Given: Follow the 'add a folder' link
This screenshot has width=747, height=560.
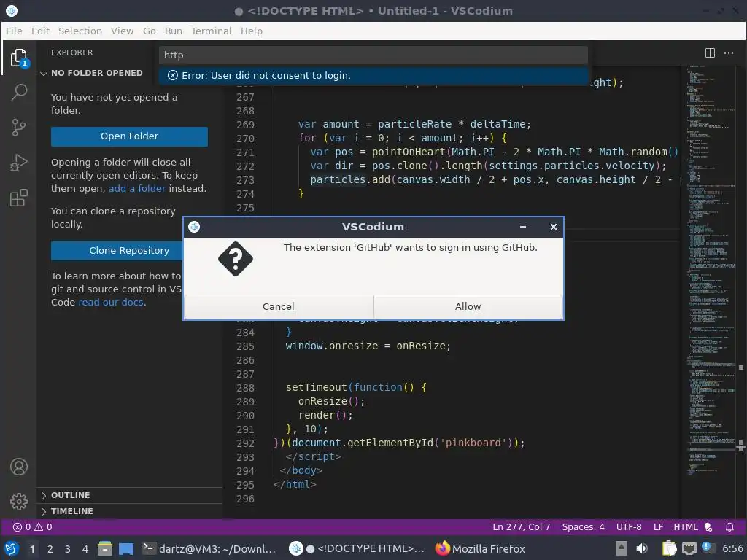Looking at the screenshot, I should pyautogui.click(x=137, y=189).
